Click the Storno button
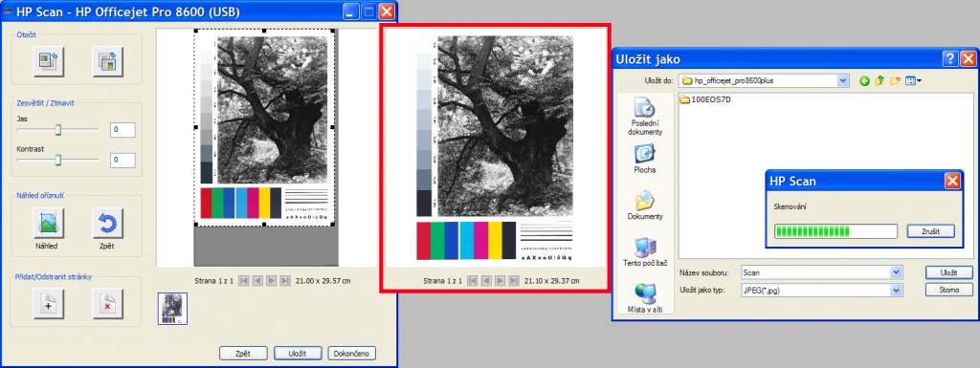Image resolution: width=980 pixels, height=368 pixels. pyautogui.click(x=948, y=290)
